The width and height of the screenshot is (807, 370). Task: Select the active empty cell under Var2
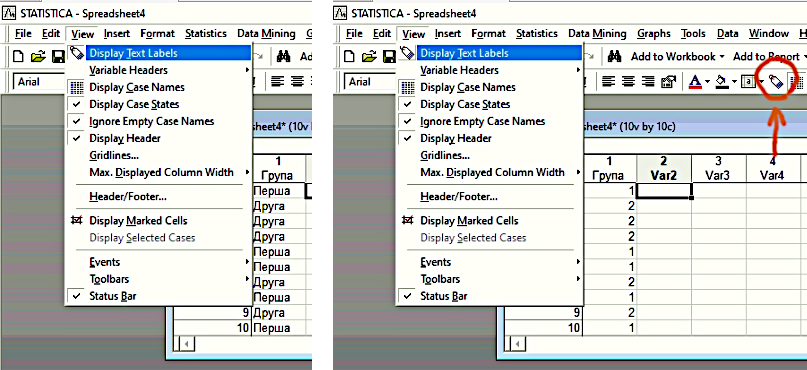click(x=664, y=191)
